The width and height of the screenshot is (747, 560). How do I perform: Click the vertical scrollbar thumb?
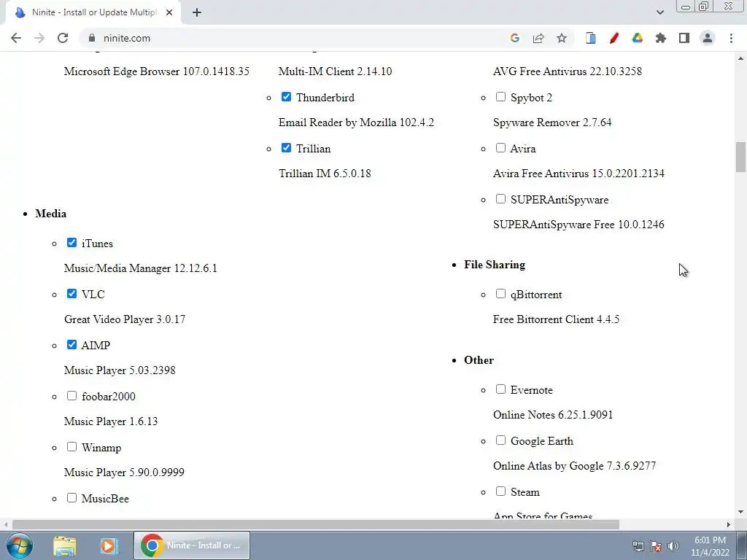click(x=741, y=157)
